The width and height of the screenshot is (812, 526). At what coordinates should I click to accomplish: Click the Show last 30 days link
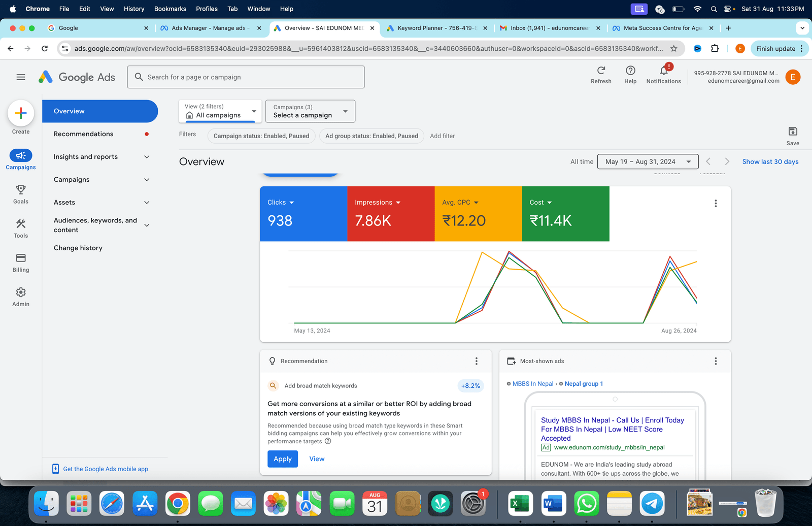tap(770, 162)
